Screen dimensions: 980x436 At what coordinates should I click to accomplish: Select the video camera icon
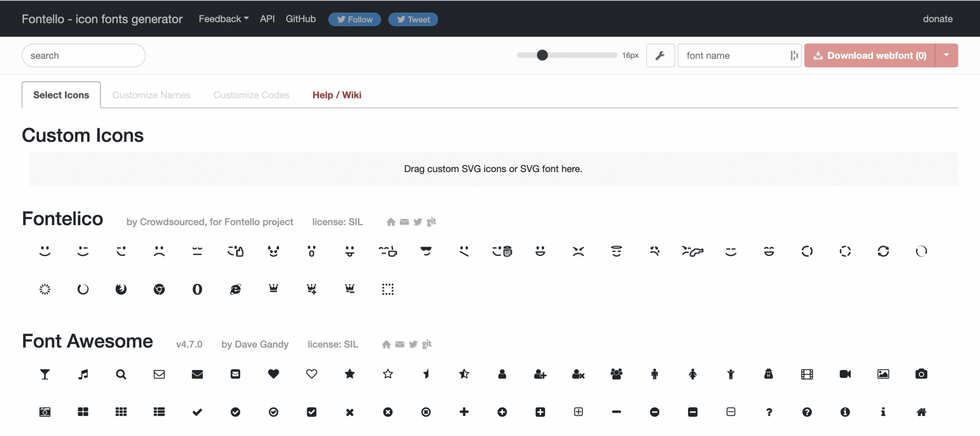pos(845,374)
